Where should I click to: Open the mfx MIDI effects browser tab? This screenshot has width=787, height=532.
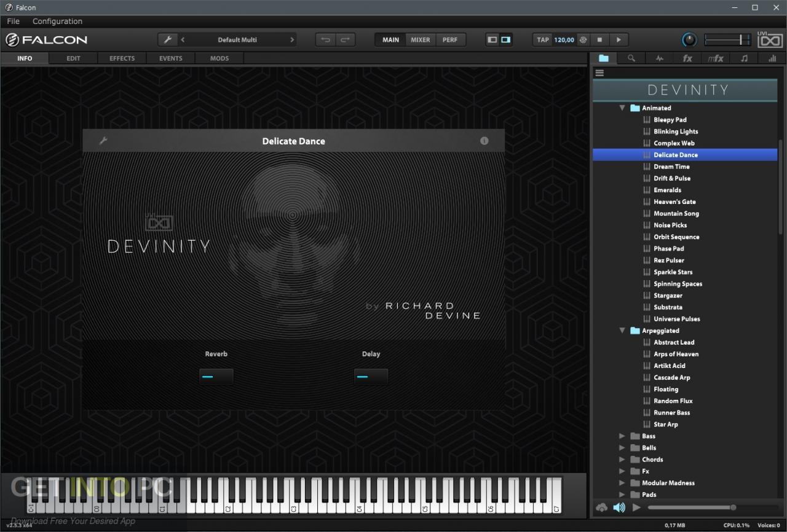click(x=716, y=58)
